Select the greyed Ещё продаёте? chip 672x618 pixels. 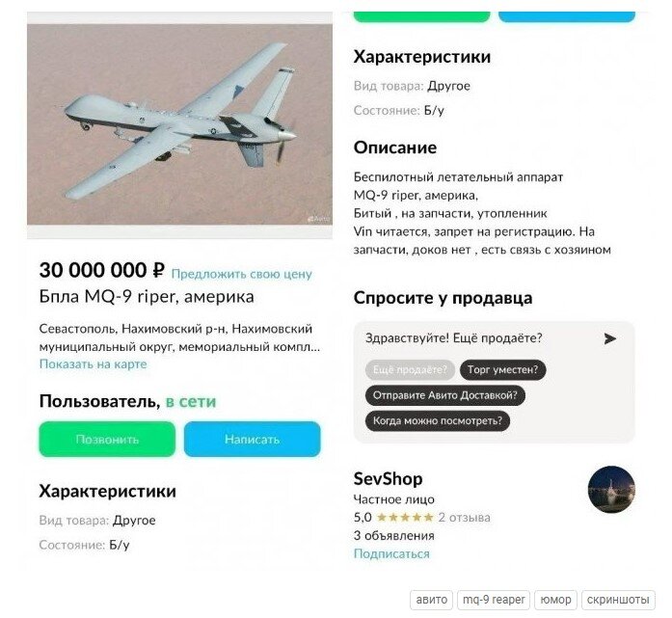[x=410, y=369]
